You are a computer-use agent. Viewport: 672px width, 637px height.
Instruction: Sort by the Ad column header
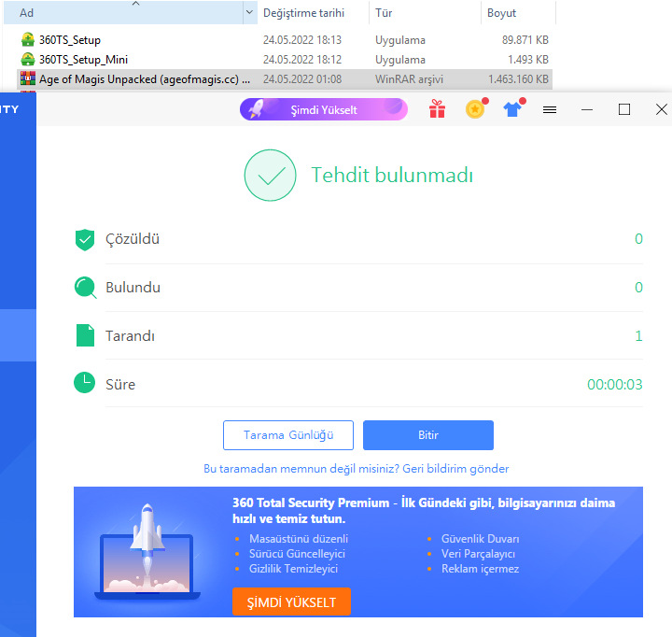pos(123,13)
